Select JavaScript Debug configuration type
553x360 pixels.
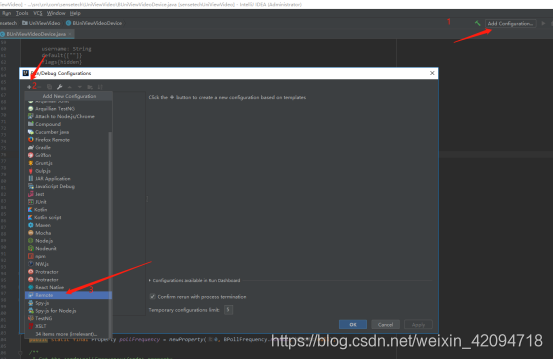click(68, 186)
